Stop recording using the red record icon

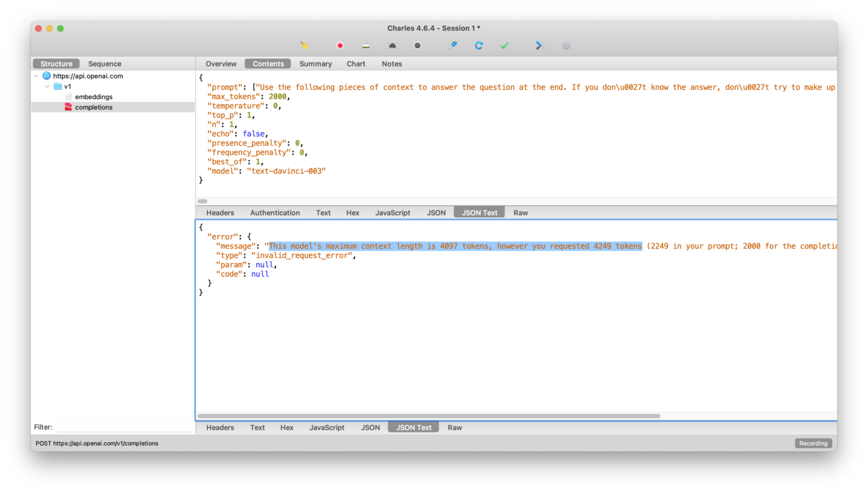tap(339, 45)
